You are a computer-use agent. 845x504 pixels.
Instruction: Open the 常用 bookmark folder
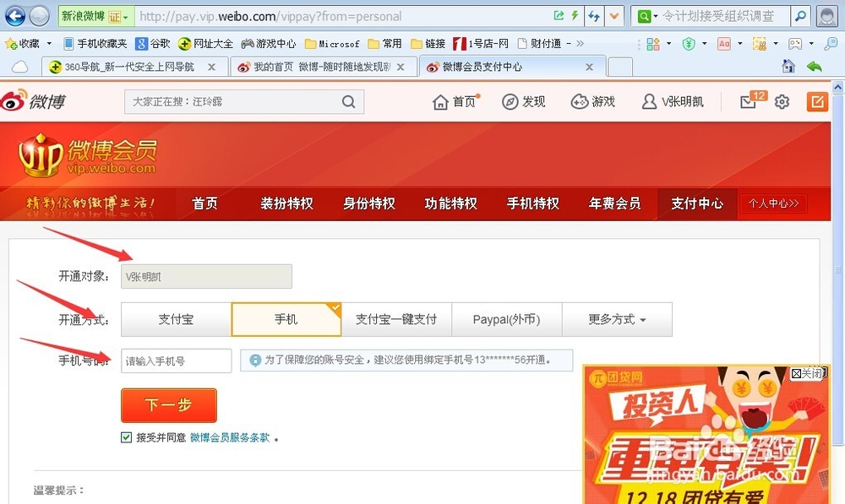(384, 44)
